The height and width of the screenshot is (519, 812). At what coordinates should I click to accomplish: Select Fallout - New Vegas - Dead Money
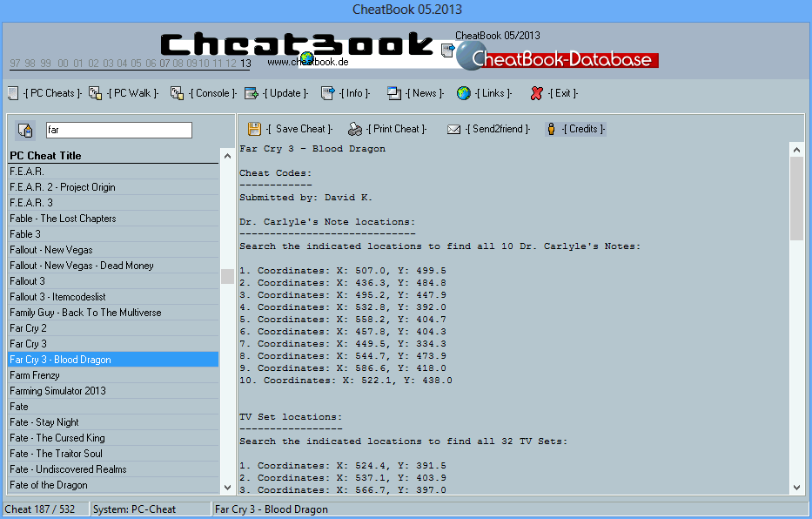(113, 266)
